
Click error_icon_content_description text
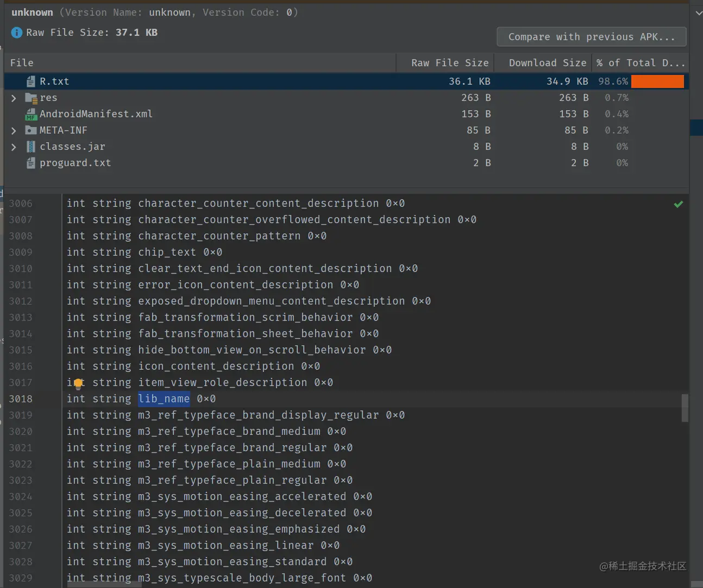point(236,285)
